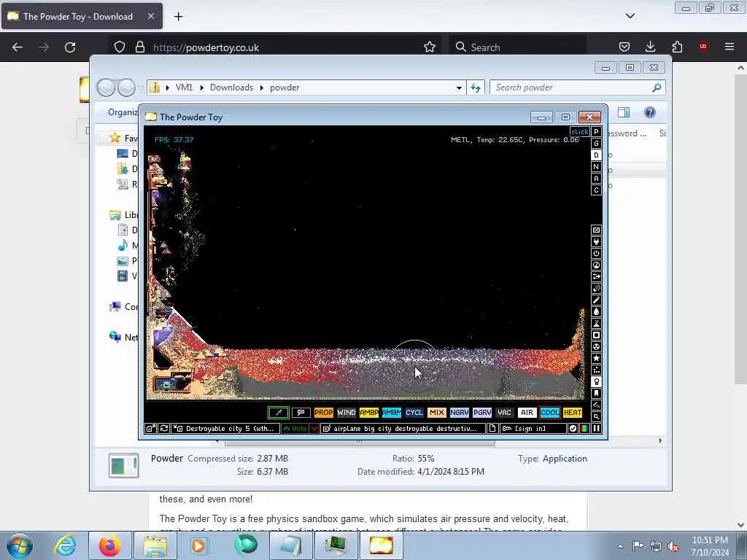This screenshot has height=560, width=747.
Task: Select the sample dropper tool
Action: pyautogui.click(x=279, y=413)
